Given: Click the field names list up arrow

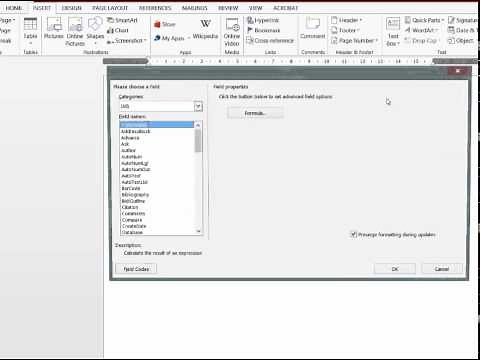Looking at the screenshot, I should (x=198, y=125).
